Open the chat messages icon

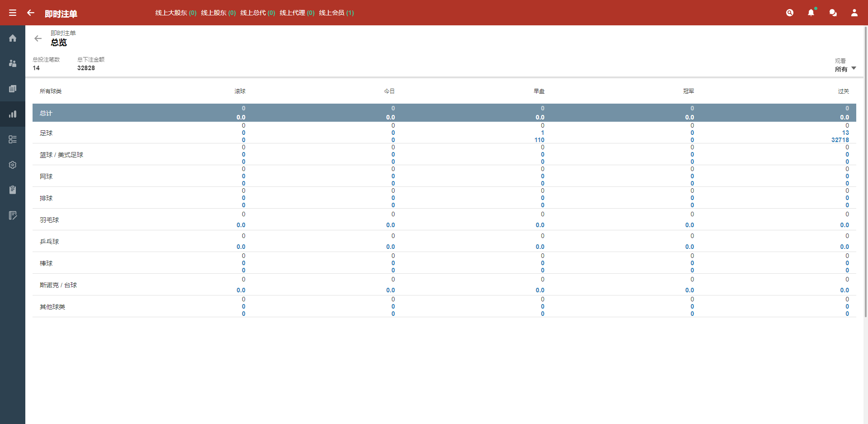(833, 13)
